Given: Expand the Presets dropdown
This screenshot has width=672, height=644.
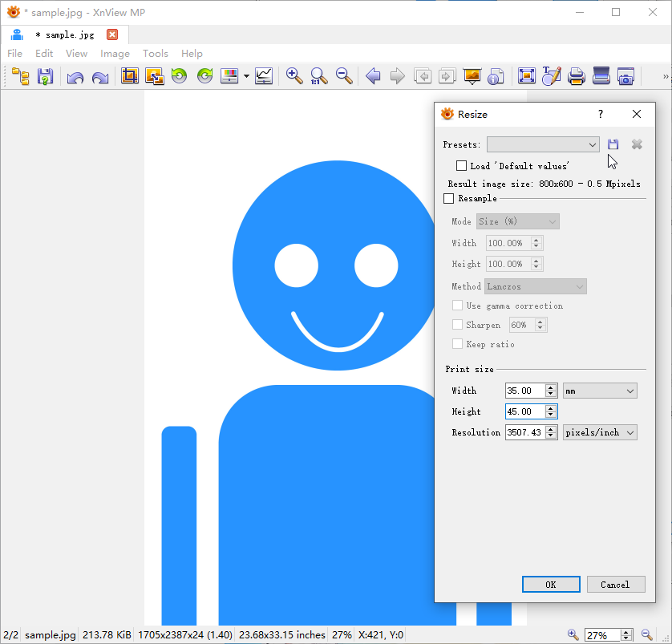Looking at the screenshot, I should 543,144.
